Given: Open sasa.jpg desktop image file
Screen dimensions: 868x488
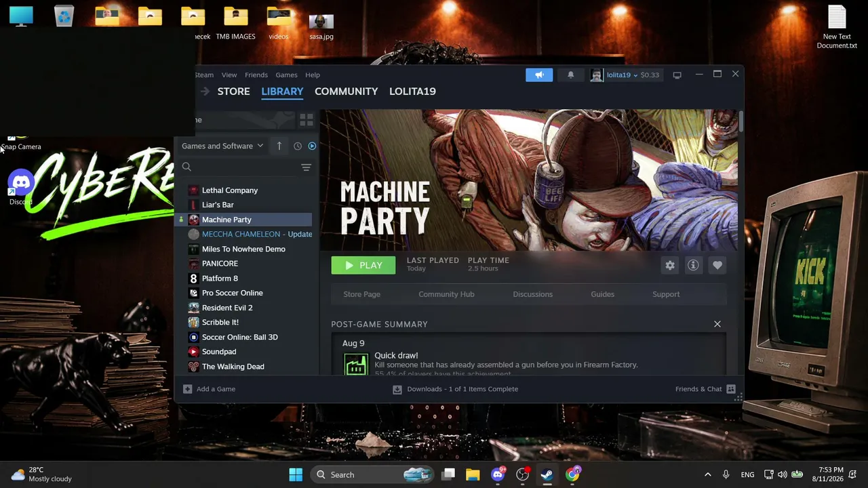Looking at the screenshot, I should 321,27.
